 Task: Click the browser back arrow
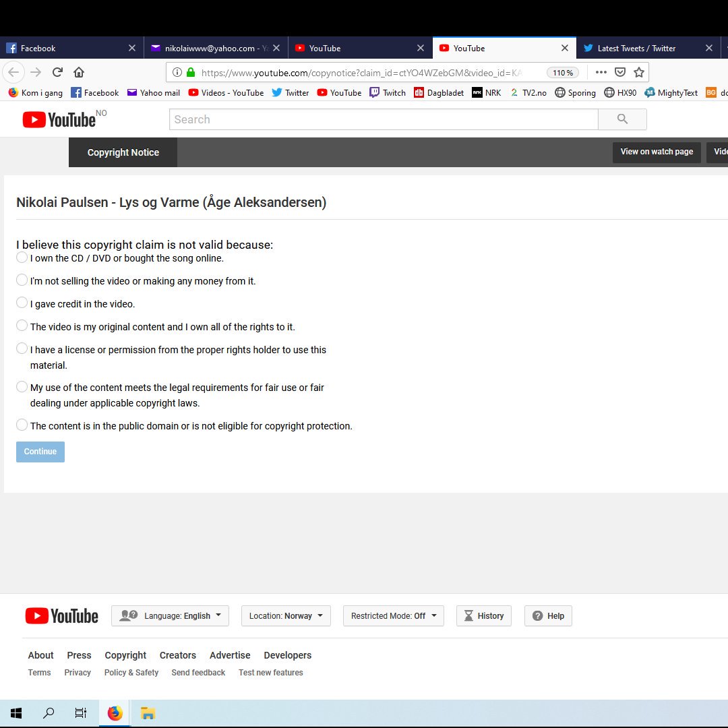point(13,72)
